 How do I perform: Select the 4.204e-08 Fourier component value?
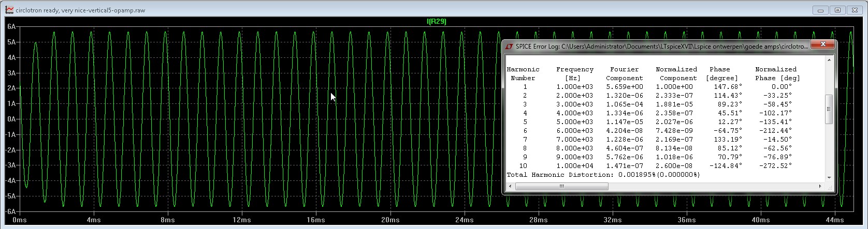(x=625, y=131)
